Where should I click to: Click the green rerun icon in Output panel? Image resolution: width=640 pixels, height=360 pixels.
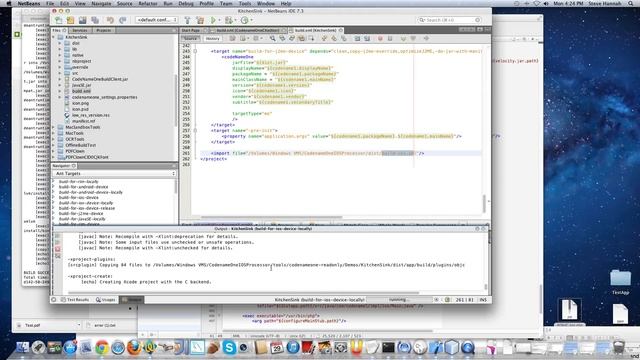(58, 236)
